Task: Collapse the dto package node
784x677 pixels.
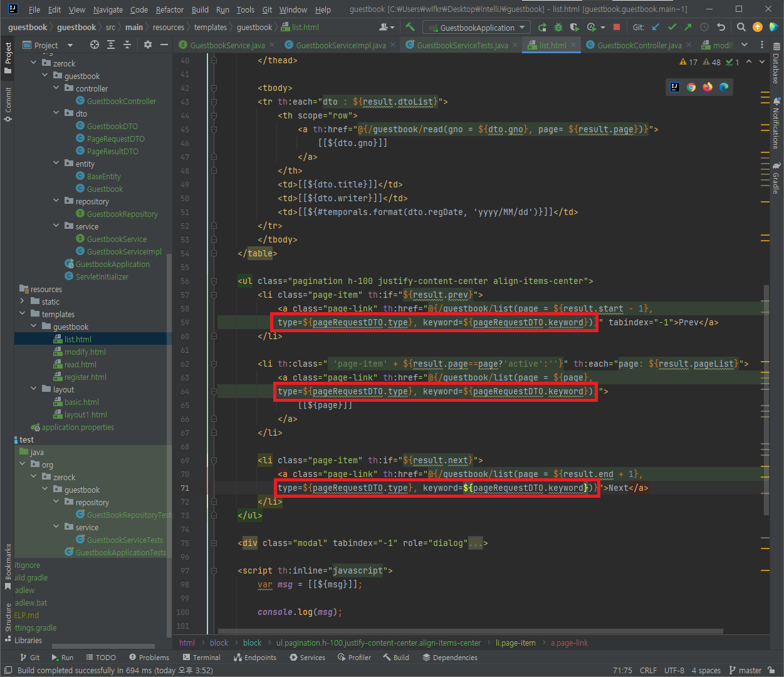Action: tap(56, 113)
